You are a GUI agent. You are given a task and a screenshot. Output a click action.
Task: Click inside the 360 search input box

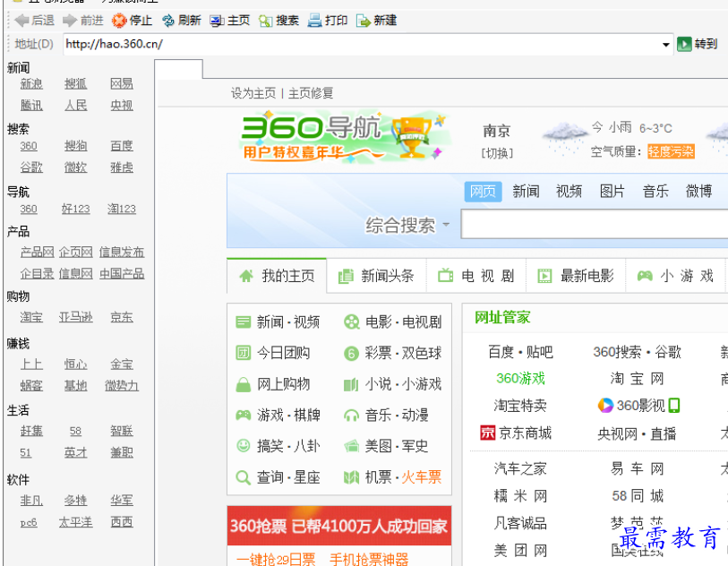591,226
